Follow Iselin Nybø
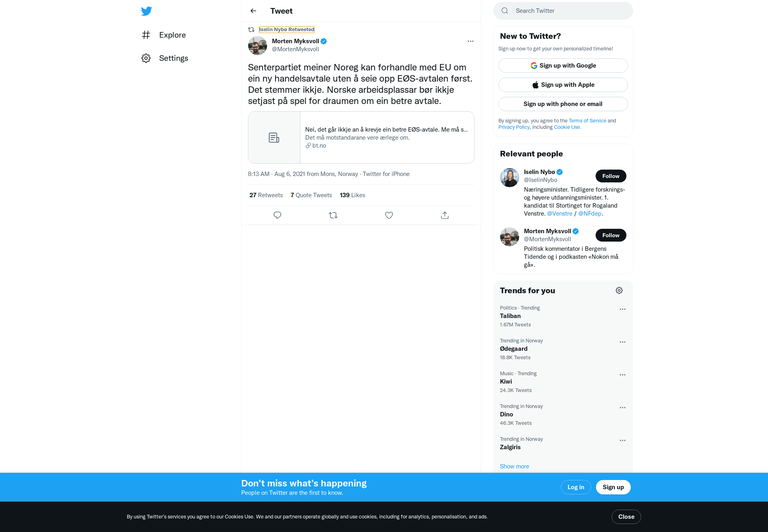This screenshot has height=532, width=768. pos(611,176)
